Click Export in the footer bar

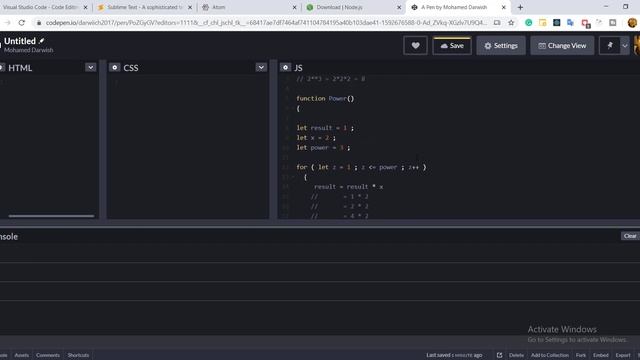click(x=623, y=355)
